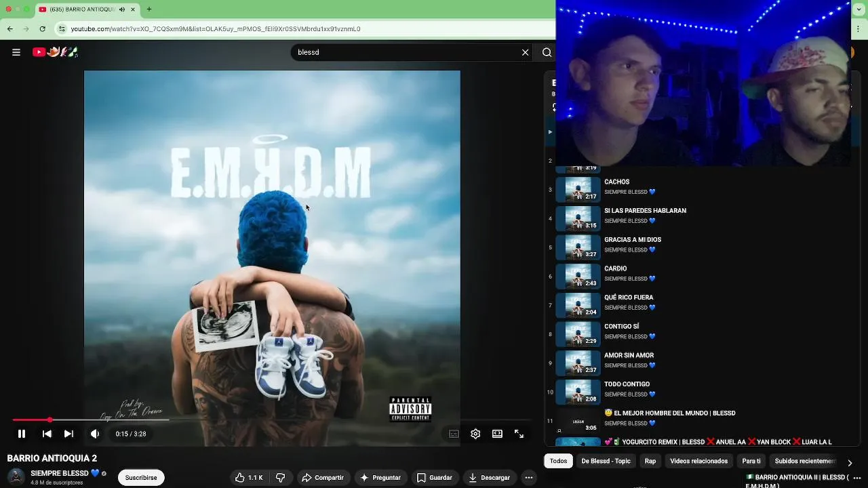Select the De Blessd - Topic chip
868x488 pixels.
coord(606,461)
